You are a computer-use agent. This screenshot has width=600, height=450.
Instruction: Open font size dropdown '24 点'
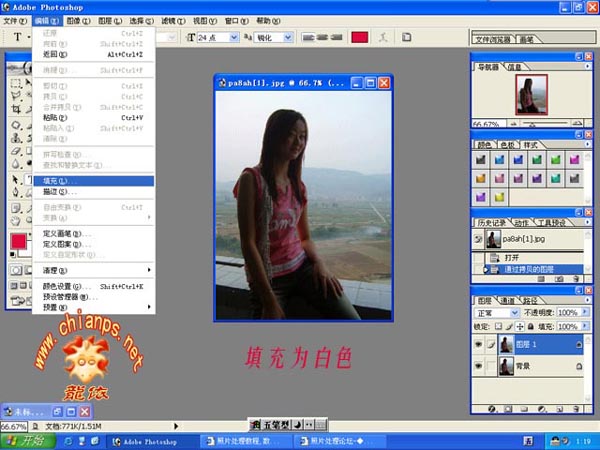pos(234,37)
